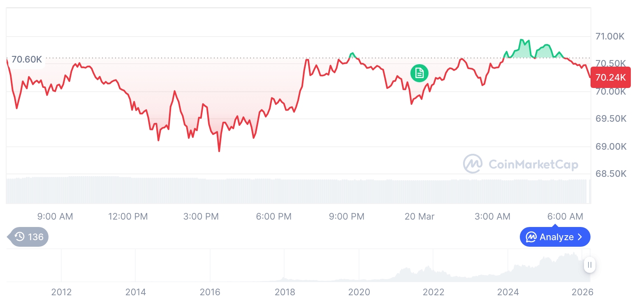Click the CoinMarketCap watermark logo

[x=473, y=164]
